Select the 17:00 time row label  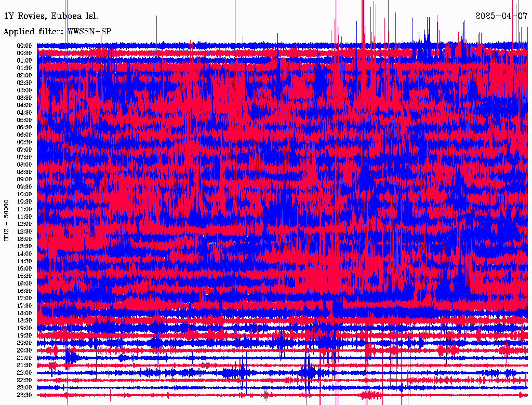(x=25, y=298)
